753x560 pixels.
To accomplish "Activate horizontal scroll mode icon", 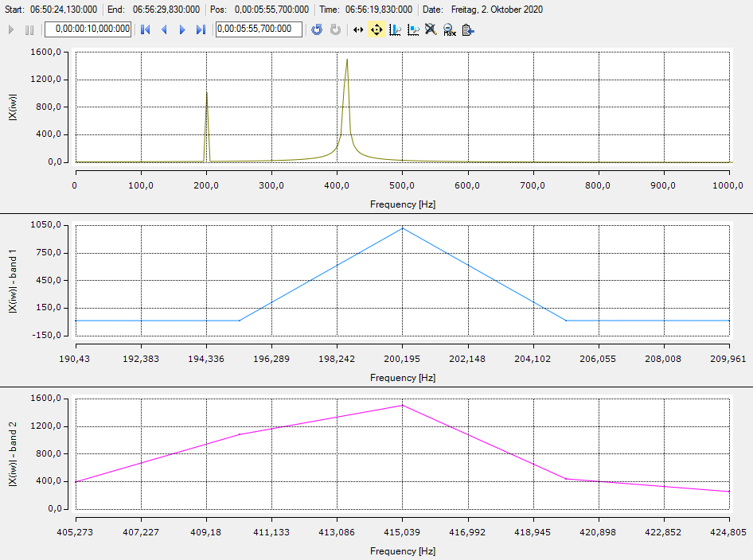I will pos(358,29).
